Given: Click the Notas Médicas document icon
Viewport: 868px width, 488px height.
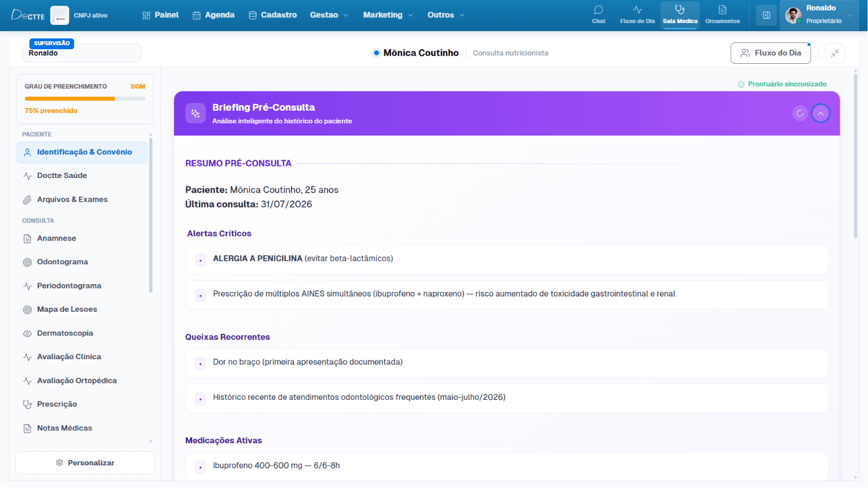Looking at the screenshot, I should 27,428.
